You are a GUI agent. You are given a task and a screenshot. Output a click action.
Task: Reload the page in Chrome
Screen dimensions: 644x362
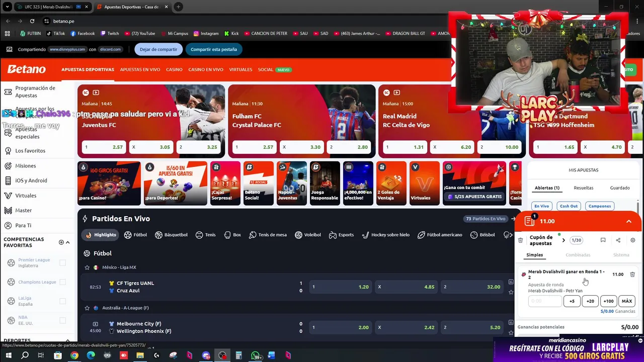pyautogui.click(x=32, y=21)
